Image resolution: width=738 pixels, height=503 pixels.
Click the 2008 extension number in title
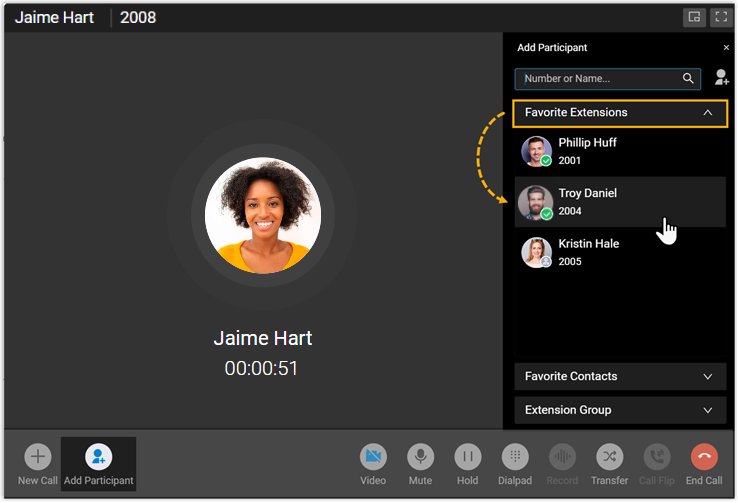pos(138,17)
